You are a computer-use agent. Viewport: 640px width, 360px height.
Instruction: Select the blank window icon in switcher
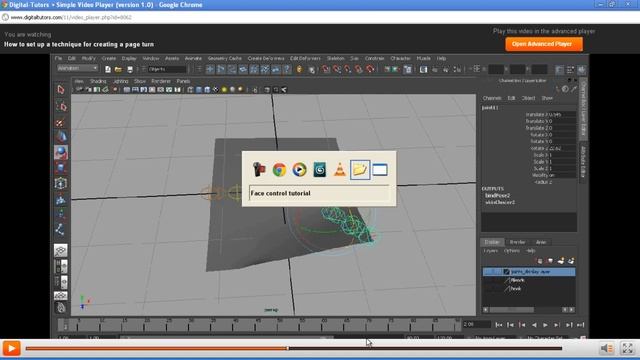pyautogui.click(x=380, y=169)
